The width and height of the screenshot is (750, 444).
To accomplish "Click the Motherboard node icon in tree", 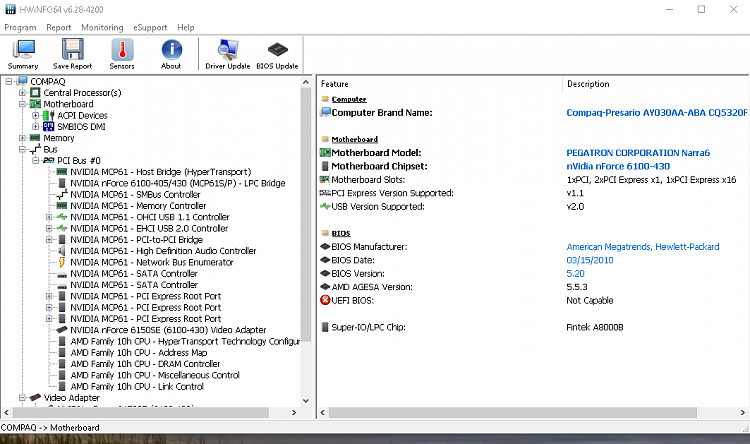I will [x=35, y=104].
